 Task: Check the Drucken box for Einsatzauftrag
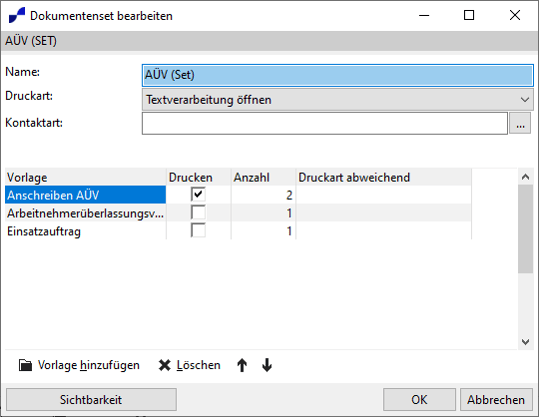coord(198,230)
